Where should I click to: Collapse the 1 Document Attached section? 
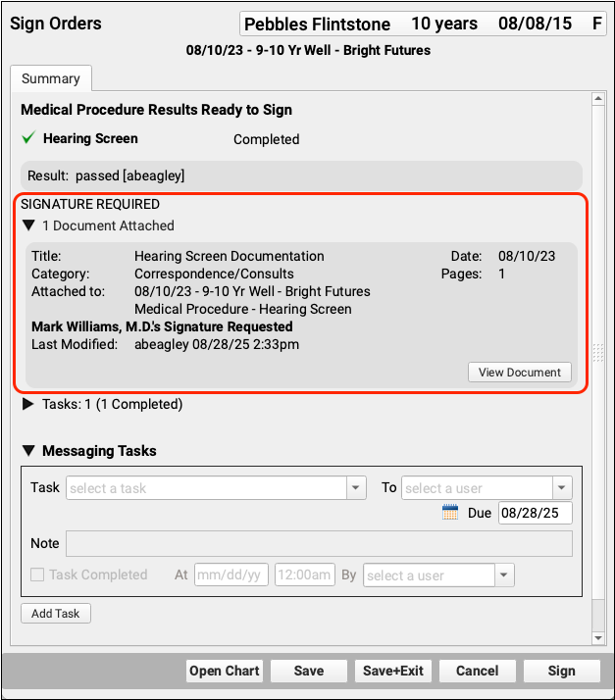pyautogui.click(x=28, y=225)
